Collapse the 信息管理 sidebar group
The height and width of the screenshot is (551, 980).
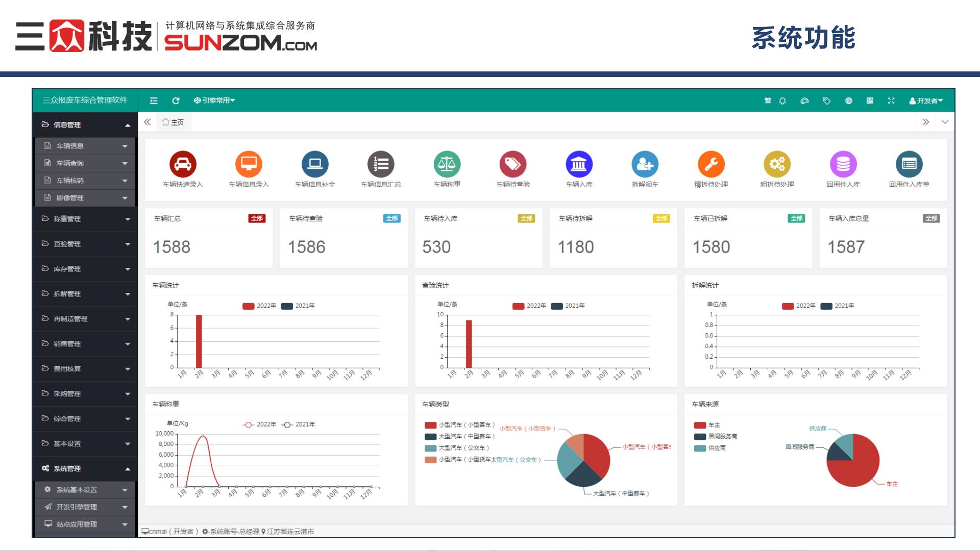(x=85, y=124)
